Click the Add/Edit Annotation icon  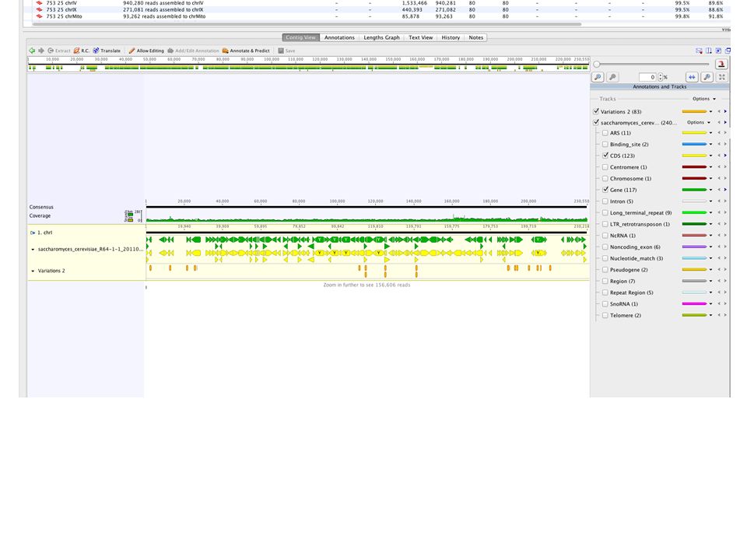(170, 51)
